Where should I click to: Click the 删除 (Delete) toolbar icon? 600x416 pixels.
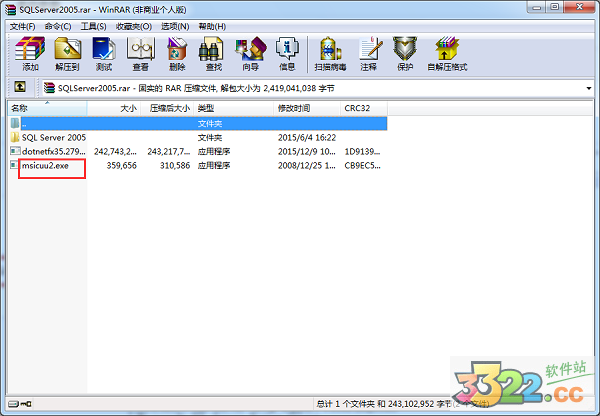(x=177, y=49)
